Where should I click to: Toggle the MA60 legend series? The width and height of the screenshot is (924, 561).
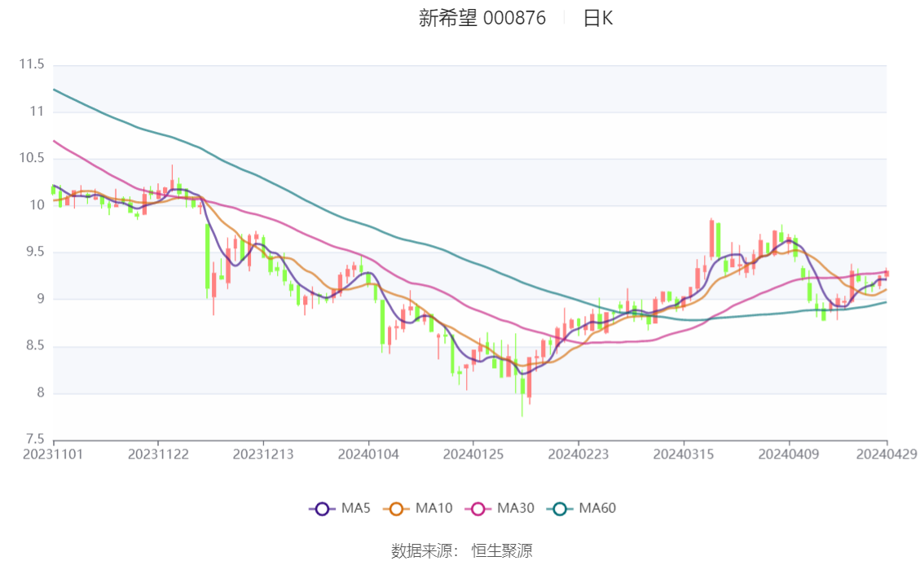click(x=582, y=509)
